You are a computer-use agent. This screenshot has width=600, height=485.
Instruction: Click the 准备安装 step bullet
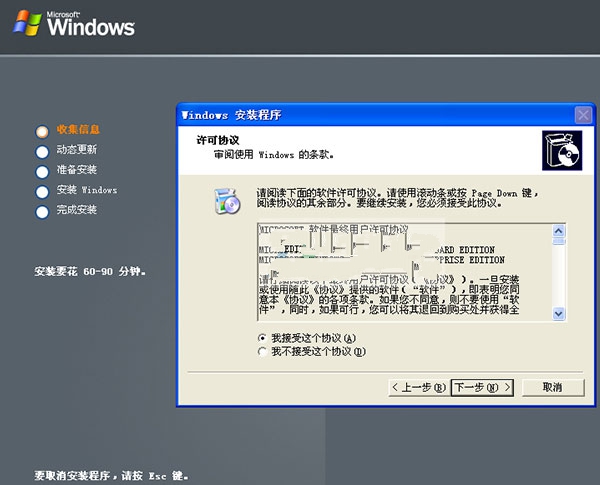pyautogui.click(x=42, y=171)
